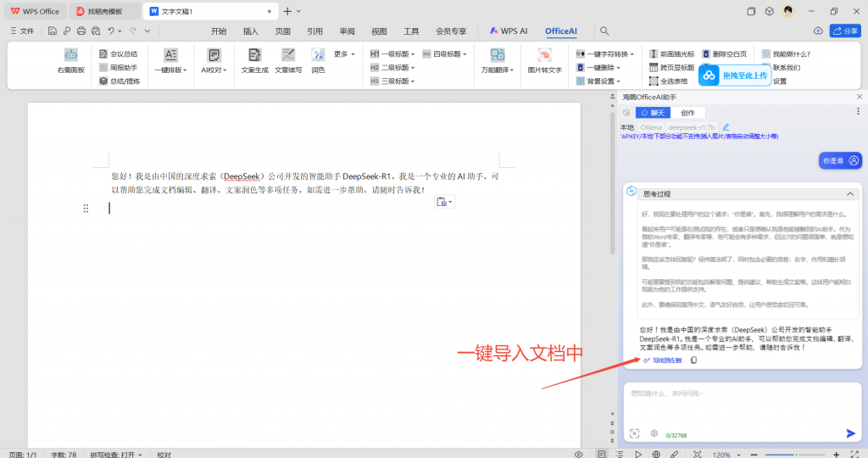868x458 pixels.
Task: Click the 前面插光标 insert cursor tool
Action: pyautogui.click(x=671, y=53)
